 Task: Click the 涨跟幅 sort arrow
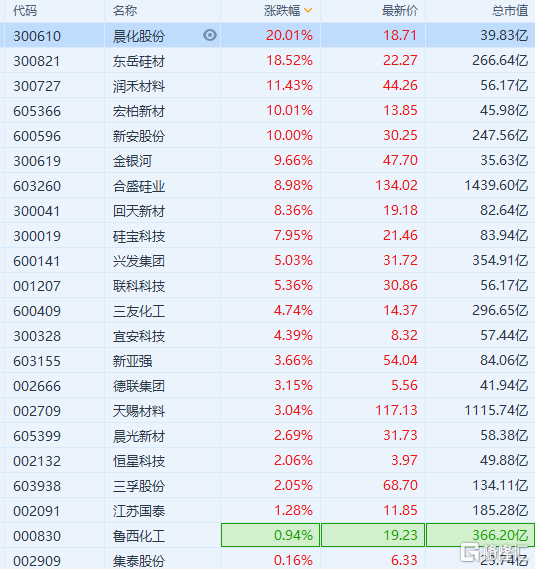(308, 11)
